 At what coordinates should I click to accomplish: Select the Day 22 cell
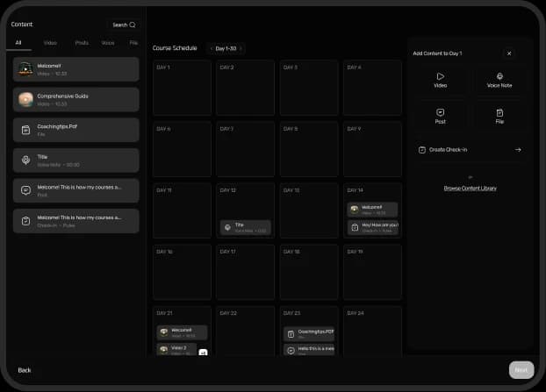tap(246, 331)
